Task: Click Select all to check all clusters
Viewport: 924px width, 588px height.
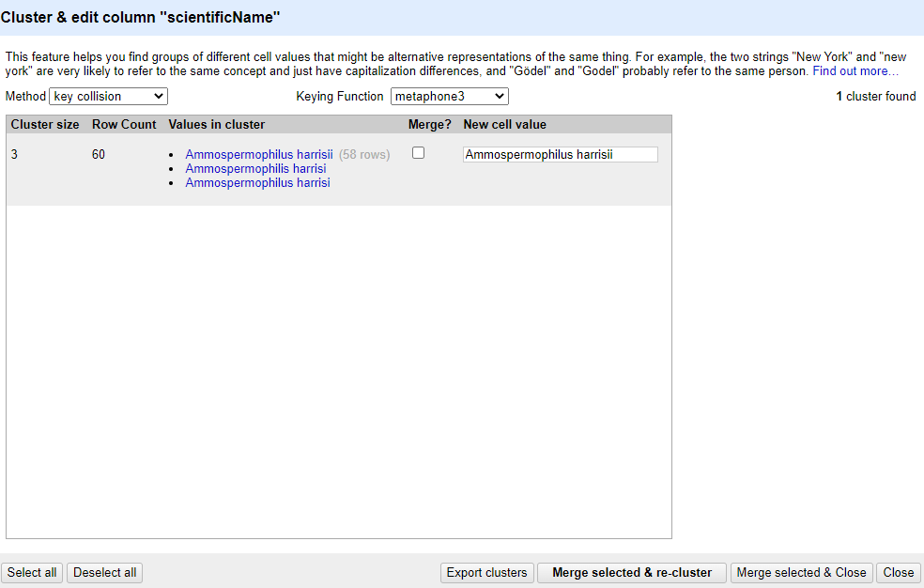Action: tap(31, 572)
